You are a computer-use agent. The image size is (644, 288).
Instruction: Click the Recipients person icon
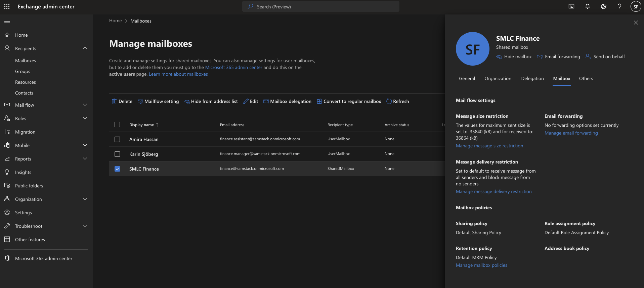click(x=7, y=48)
